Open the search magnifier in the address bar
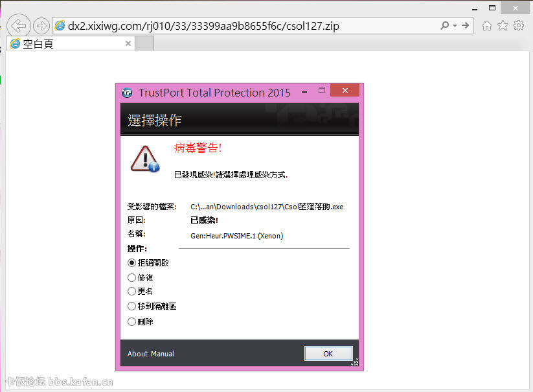Image resolution: width=533 pixels, height=392 pixels. 444,25
